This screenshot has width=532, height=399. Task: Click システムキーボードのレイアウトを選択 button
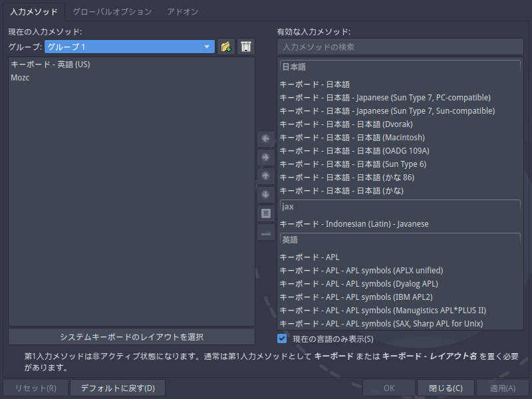click(132, 336)
